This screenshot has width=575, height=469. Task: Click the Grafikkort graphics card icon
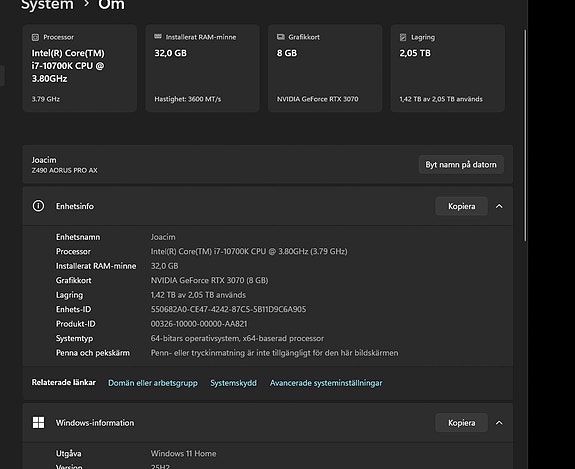pyautogui.click(x=281, y=37)
